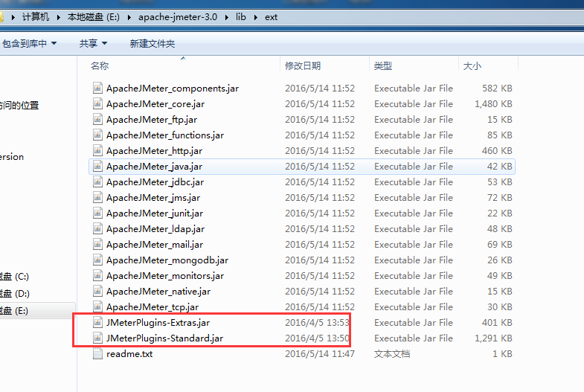Viewport: 584px width, 392px height.
Task: Select ApacheJMeter_tcp.jar file name
Action: click(153, 306)
